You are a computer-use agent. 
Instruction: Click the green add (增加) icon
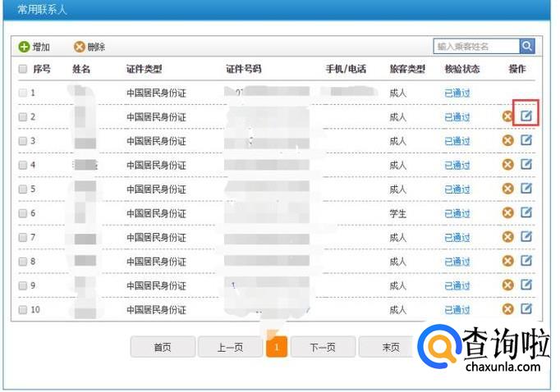tap(24, 47)
